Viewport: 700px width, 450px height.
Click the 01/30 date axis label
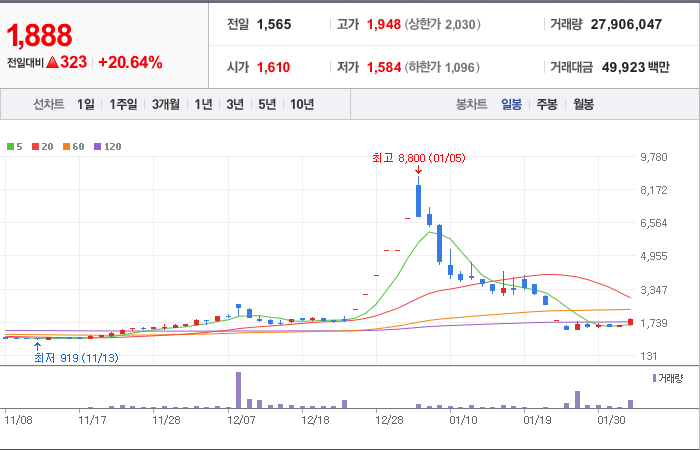(612, 420)
